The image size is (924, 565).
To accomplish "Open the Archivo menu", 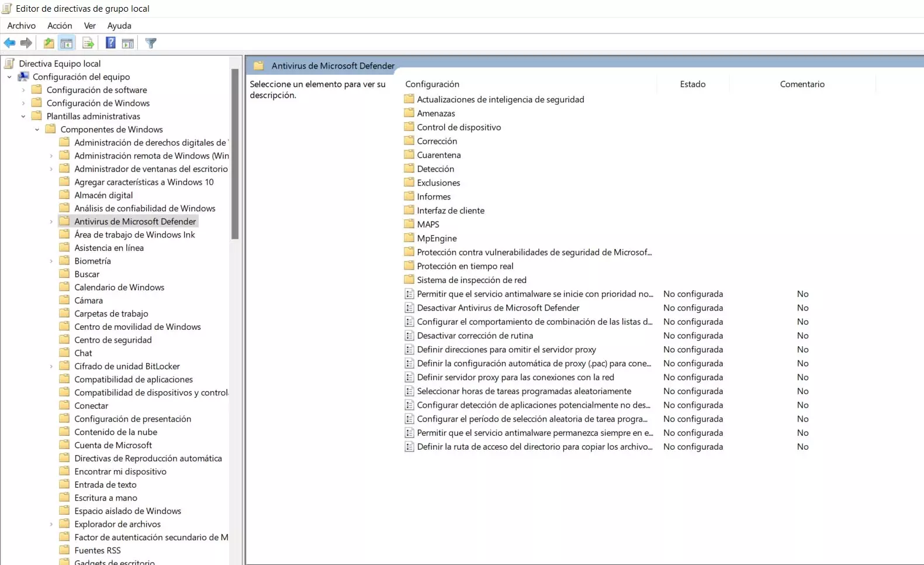I will [x=22, y=26].
